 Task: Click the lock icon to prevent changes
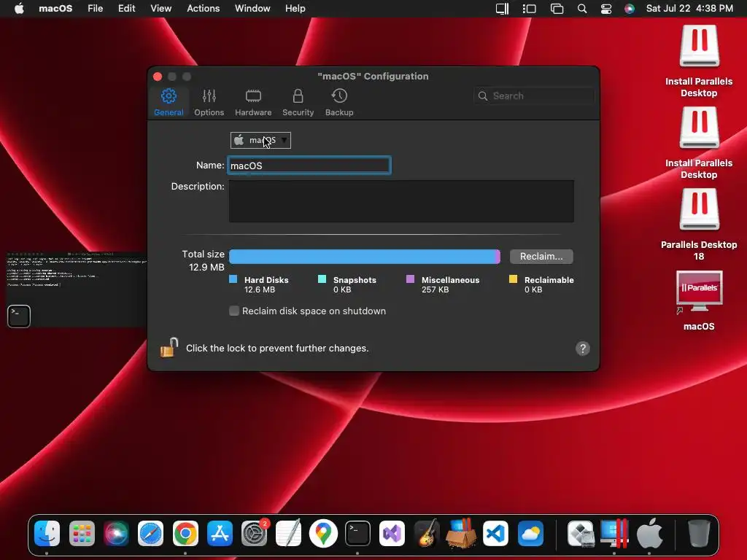169,347
